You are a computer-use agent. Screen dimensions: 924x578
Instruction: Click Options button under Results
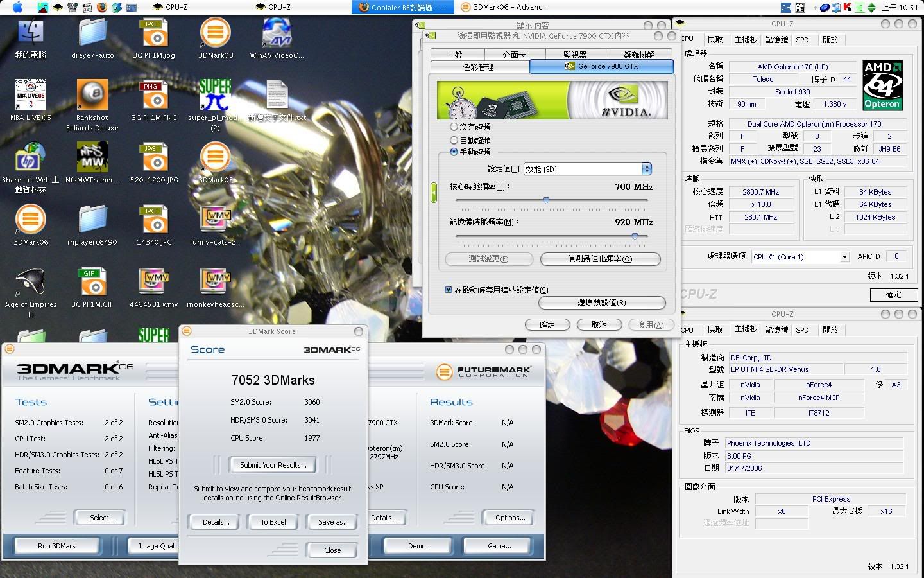[510, 518]
